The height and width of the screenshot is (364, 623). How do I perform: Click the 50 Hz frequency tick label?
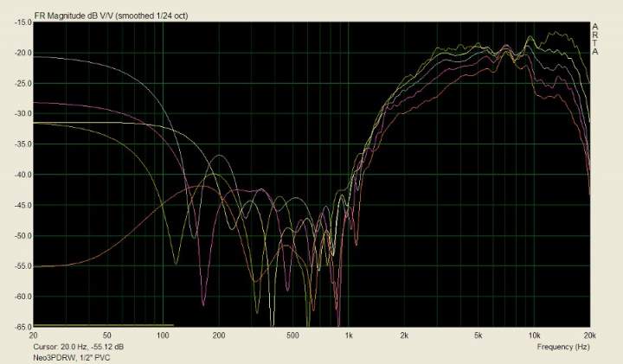pyautogui.click(x=107, y=335)
